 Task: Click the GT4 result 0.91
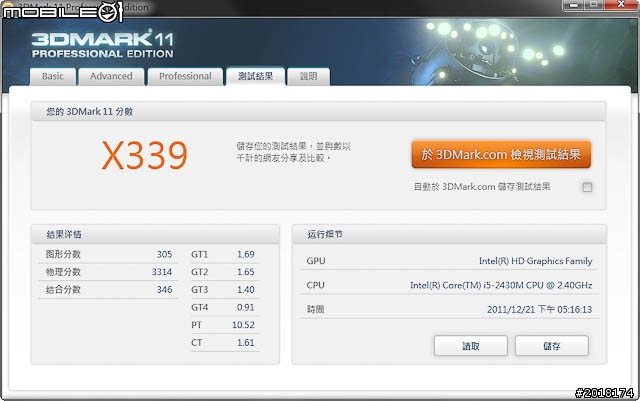[x=246, y=307]
